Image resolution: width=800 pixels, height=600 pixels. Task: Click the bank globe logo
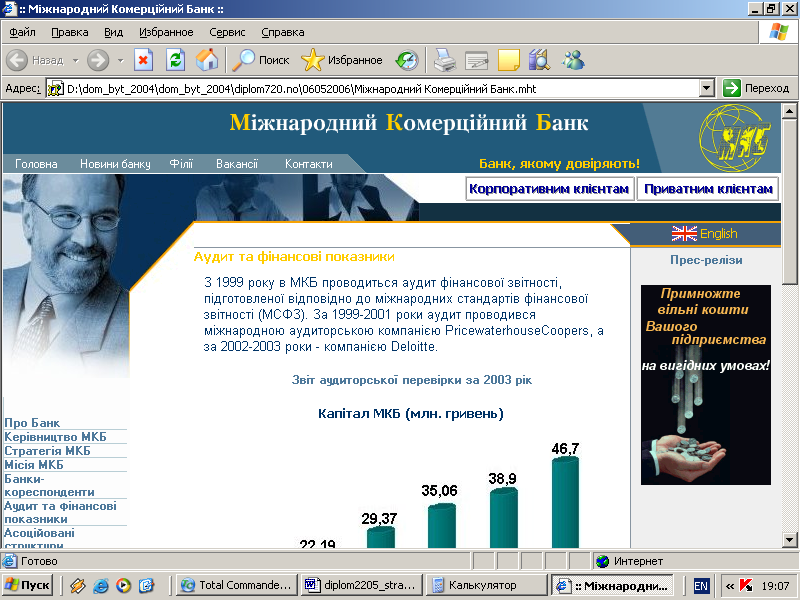(x=735, y=138)
